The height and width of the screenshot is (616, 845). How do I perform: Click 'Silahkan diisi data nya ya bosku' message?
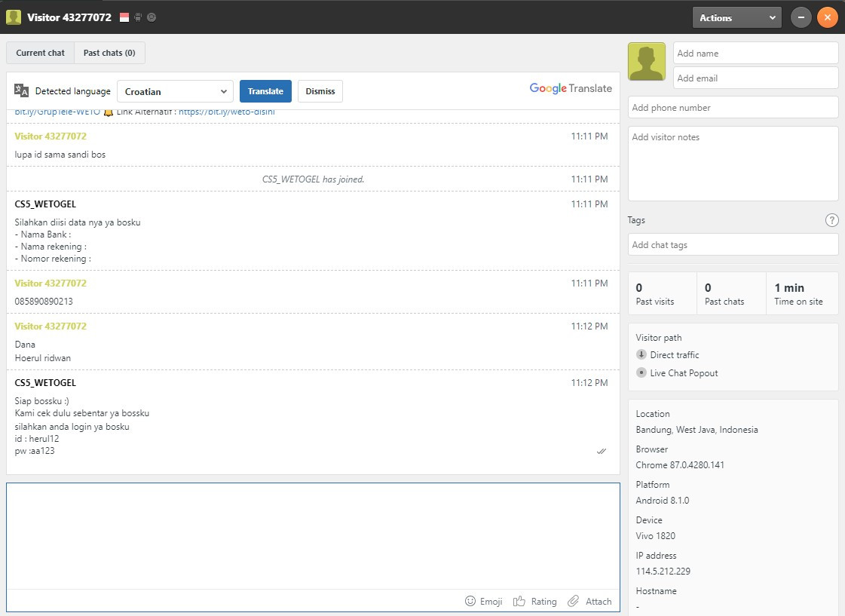point(78,222)
